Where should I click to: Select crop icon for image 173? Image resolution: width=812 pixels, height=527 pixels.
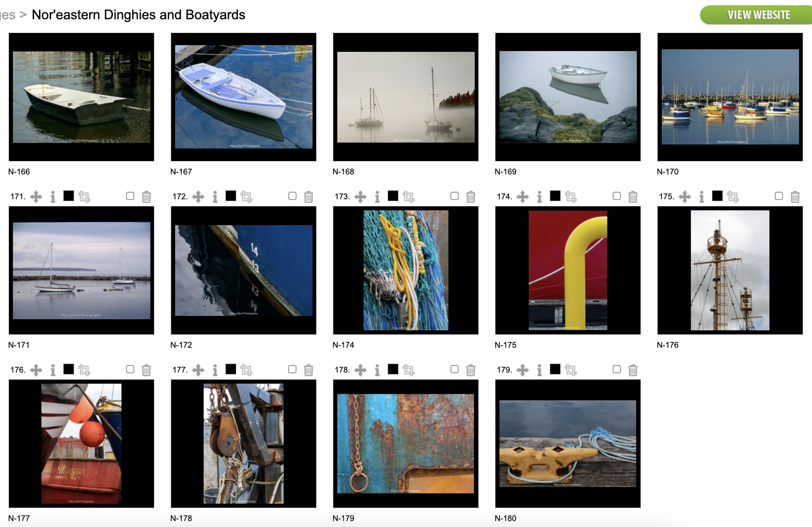pos(409,197)
